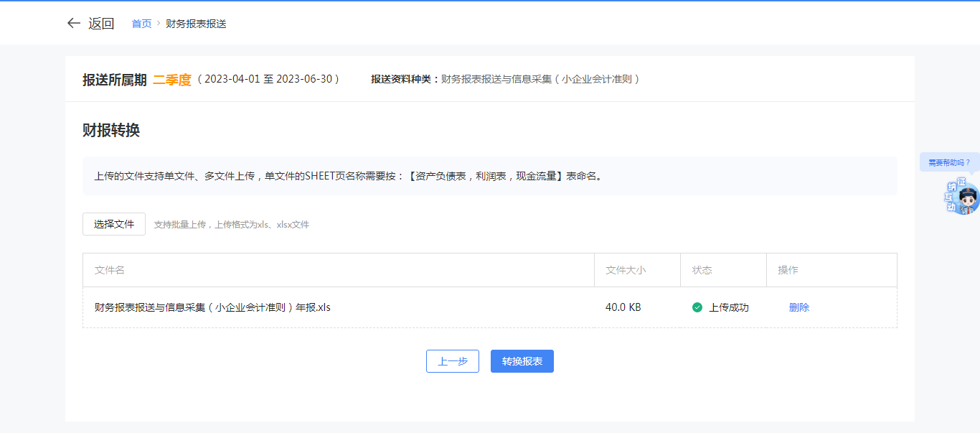The height and width of the screenshot is (433, 980).
Task: Select the uploaded 年报.xls file name
Action: click(212, 307)
